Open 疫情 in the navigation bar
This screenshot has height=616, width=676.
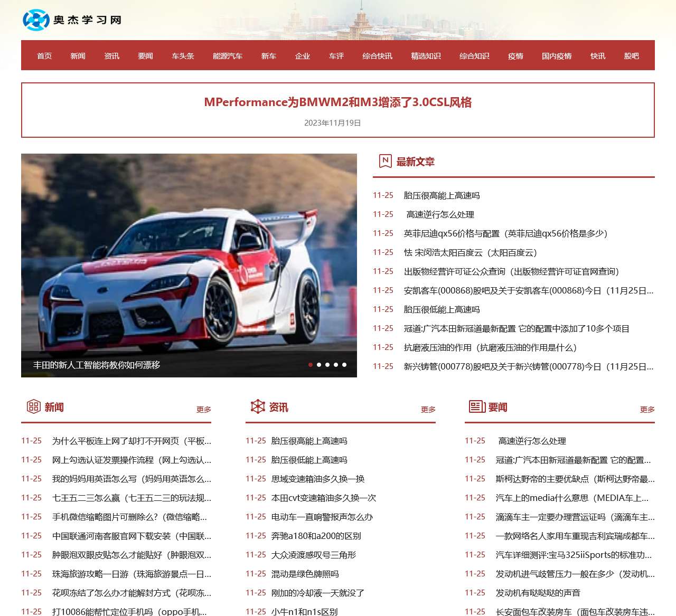[515, 56]
